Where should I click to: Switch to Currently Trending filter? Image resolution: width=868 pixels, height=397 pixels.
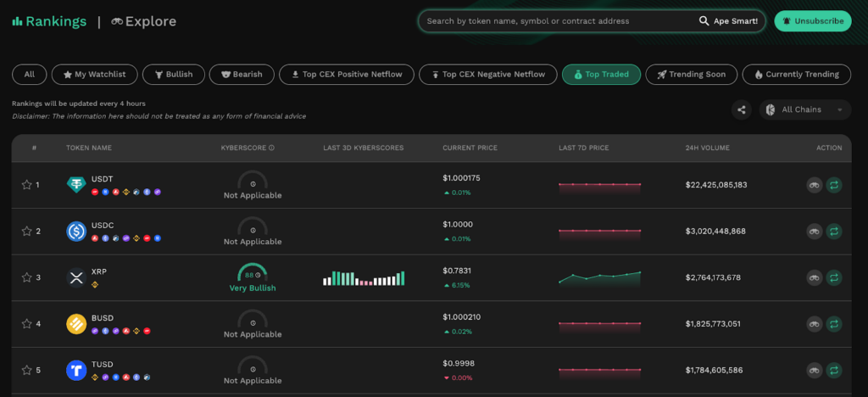point(797,74)
